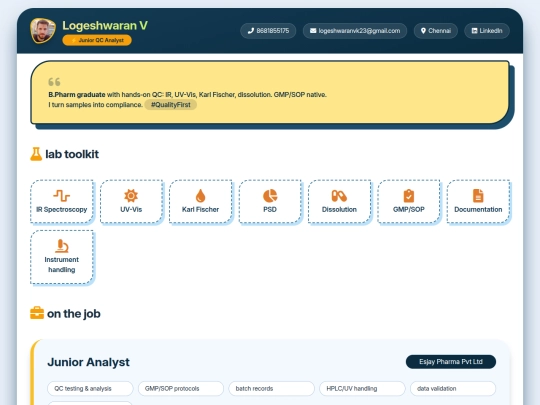Screen dimensions: 540x405
Task: Select the IR Spectroscopy waveform icon
Action: (62, 196)
